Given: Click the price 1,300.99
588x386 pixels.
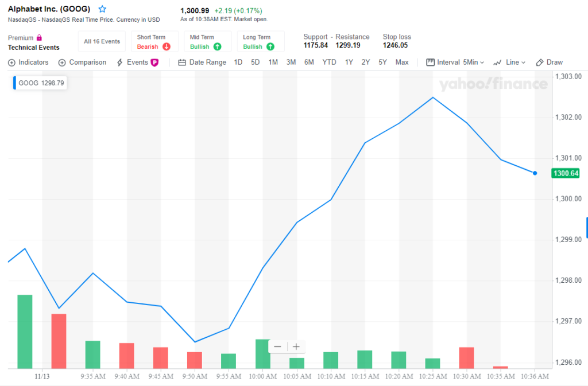Looking at the screenshot, I should click(x=195, y=11).
